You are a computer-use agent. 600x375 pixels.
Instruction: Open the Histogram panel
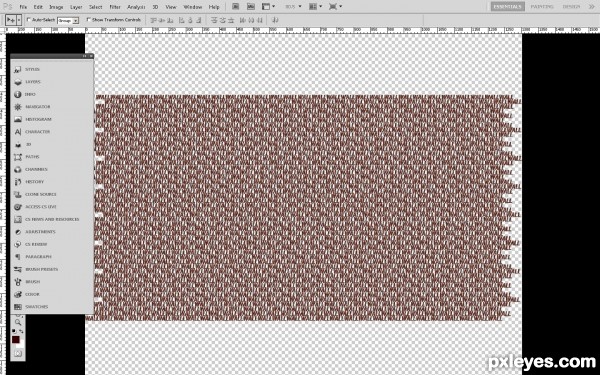pyautogui.click(x=33, y=119)
